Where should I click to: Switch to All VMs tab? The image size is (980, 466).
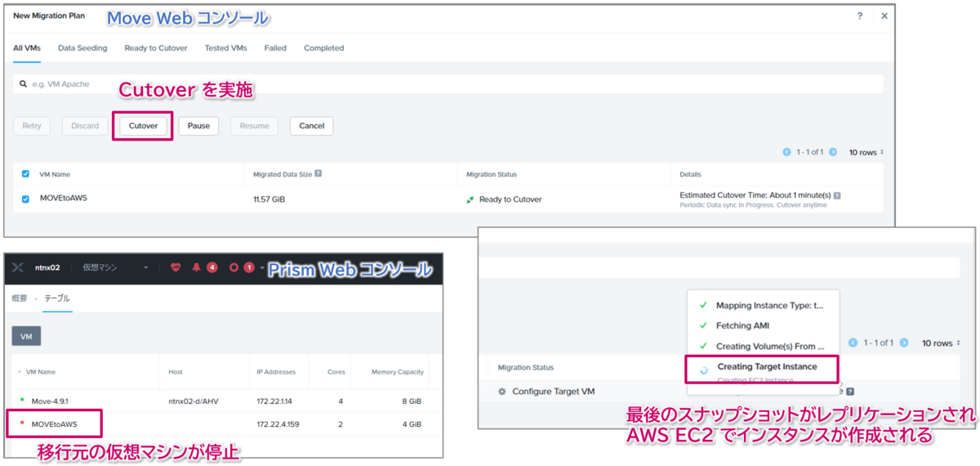pyautogui.click(x=27, y=48)
